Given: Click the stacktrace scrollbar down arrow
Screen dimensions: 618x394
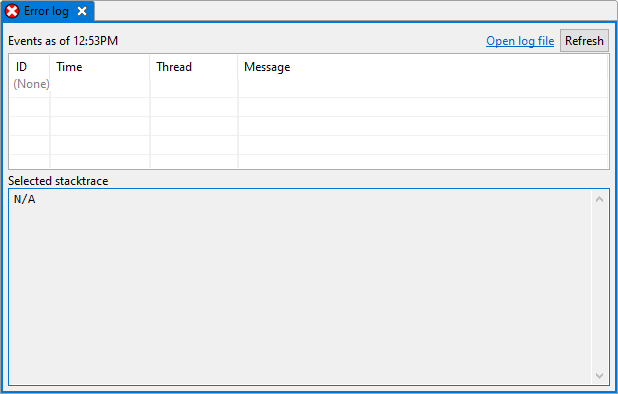Looking at the screenshot, I should (599, 376).
